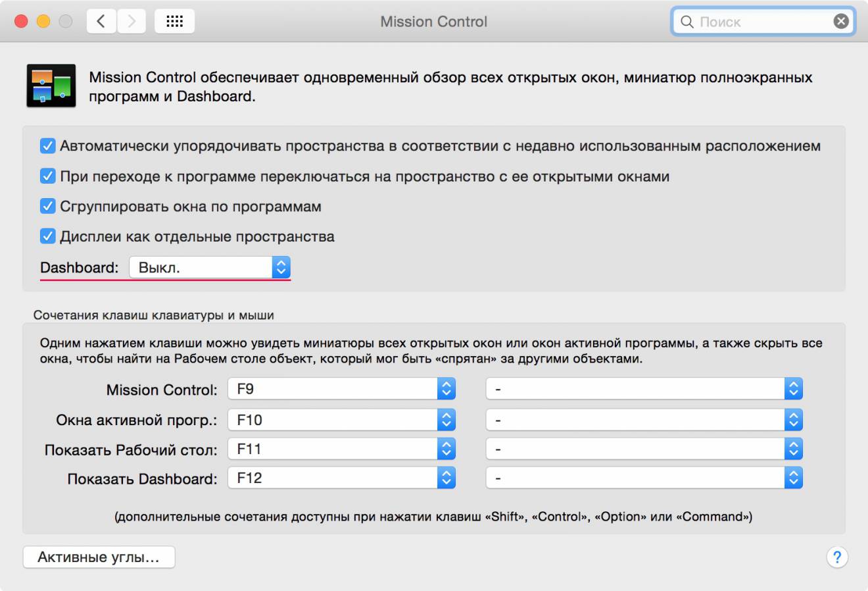The width and height of the screenshot is (868, 591).
Task: Toggle При переходе к программе переключаться checkbox
Action: point(47,176)
